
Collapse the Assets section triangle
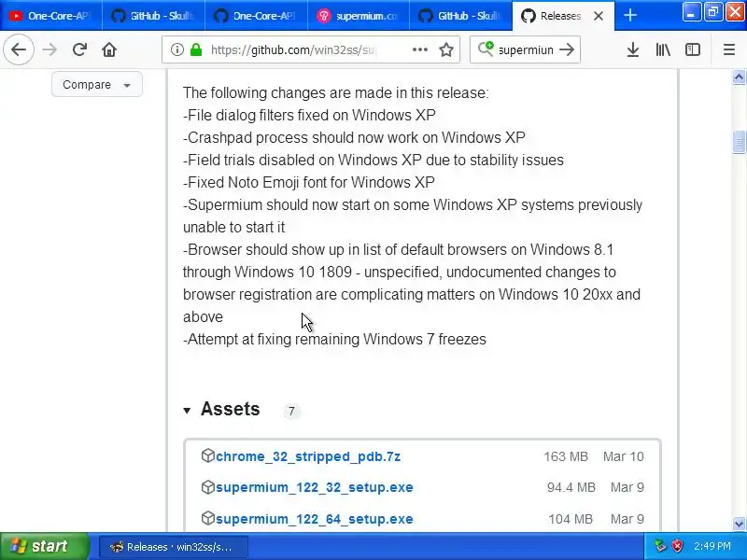click(187, 410)
